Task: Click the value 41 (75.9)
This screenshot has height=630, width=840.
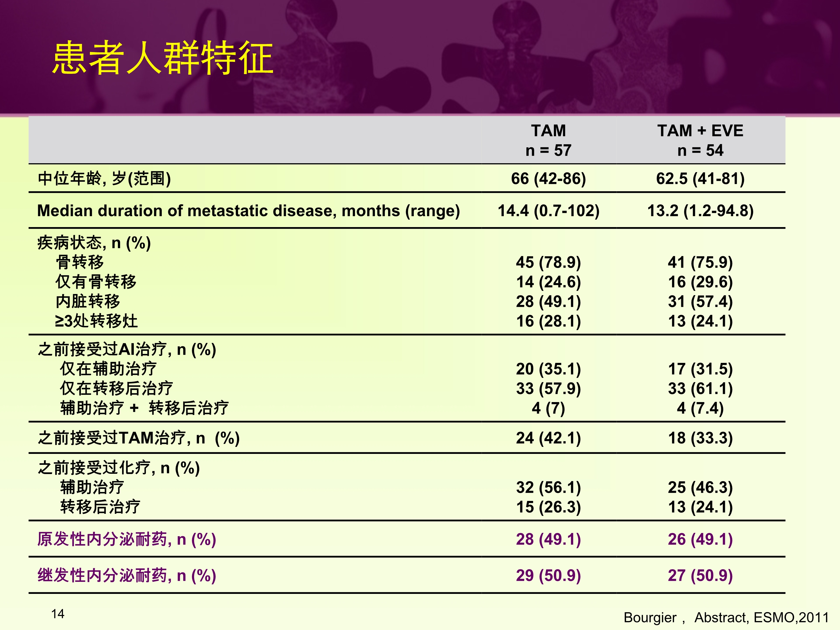Action: coord(700,262)
